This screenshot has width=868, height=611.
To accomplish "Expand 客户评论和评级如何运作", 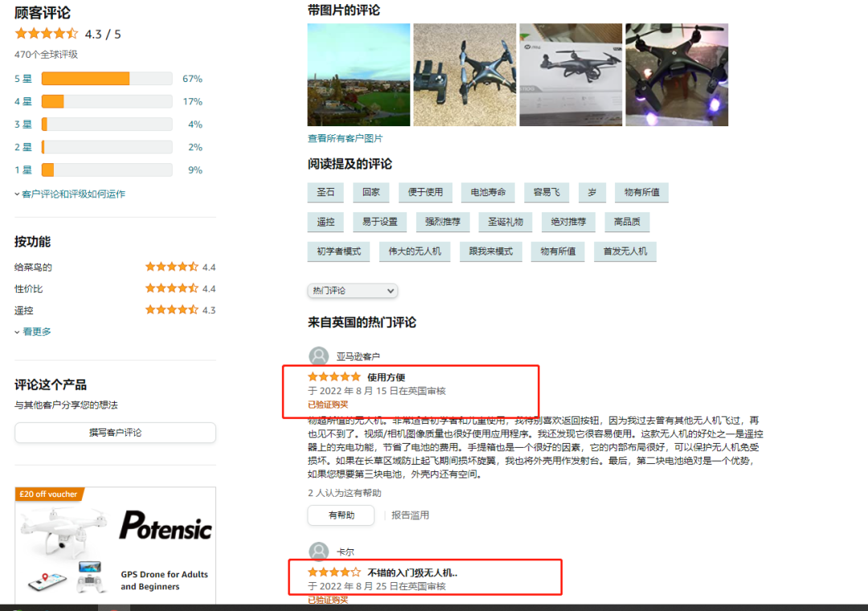I will 72,194.
